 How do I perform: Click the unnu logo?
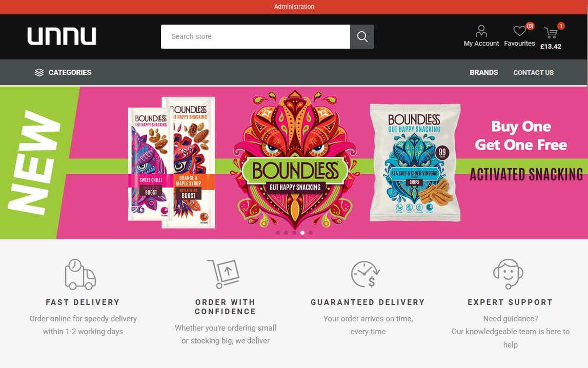coord(62,36)
